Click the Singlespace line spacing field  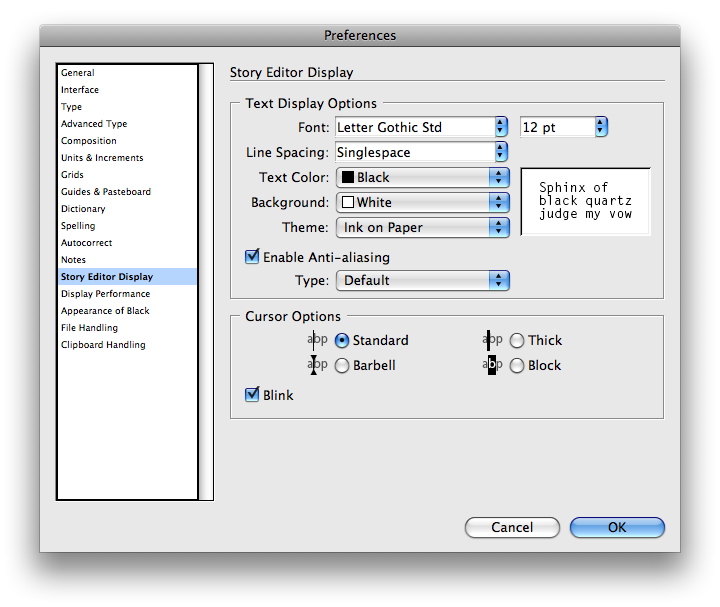coord(415,152)
